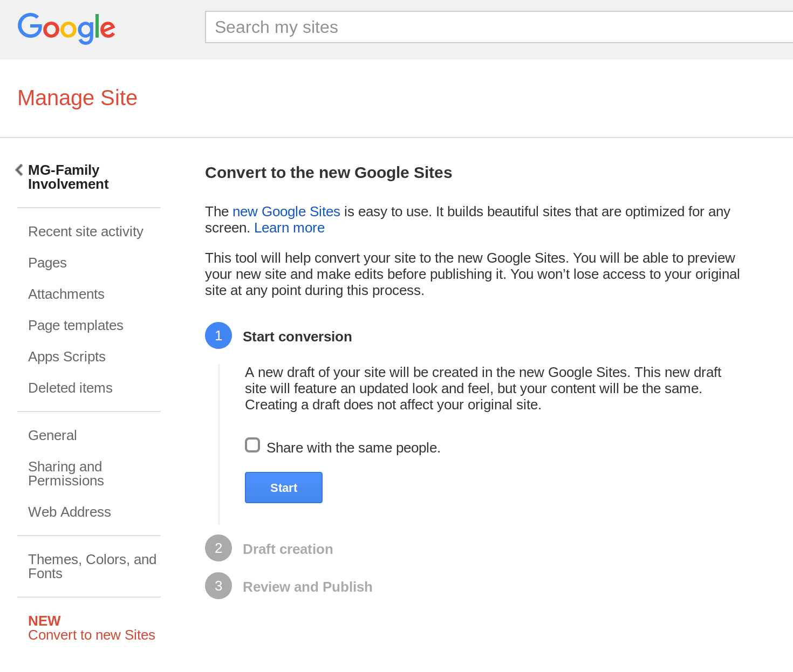The image size is (793, 672).
Task: Follow the Learn more link
Action: tap(289, 228)
